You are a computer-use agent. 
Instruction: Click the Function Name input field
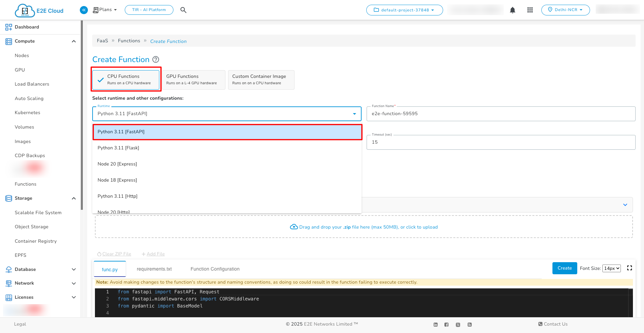click(x=501, y=114)
